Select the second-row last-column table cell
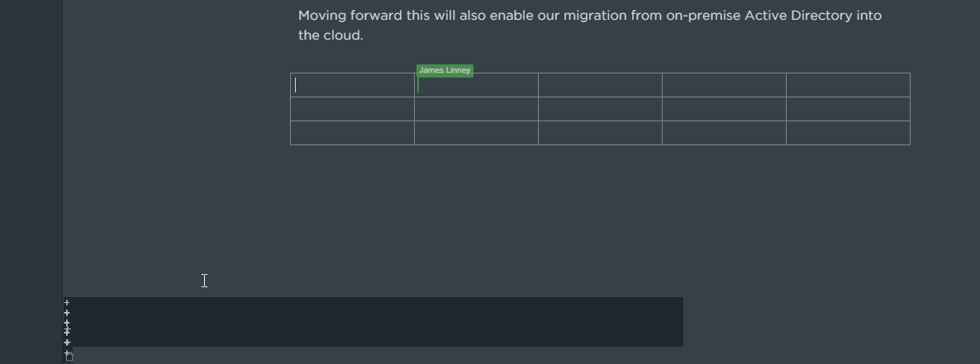This screenshot has height=364, width=980. coord(848,109)
